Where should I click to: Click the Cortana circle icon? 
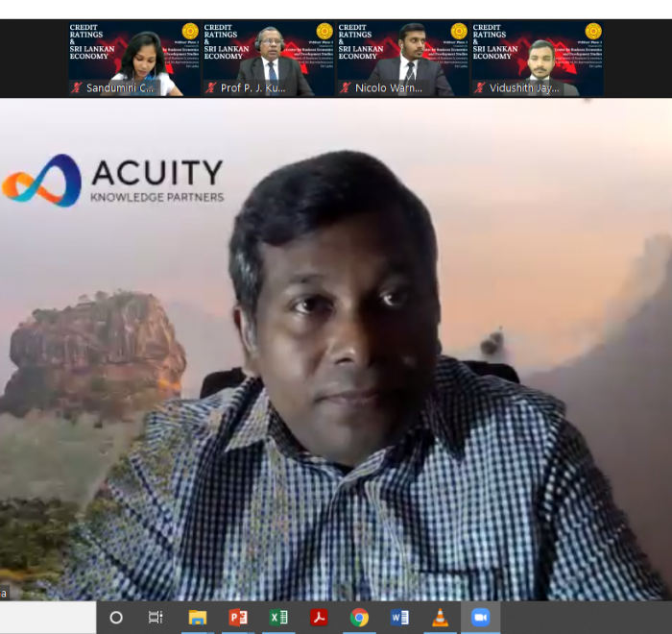(x=116, y=618)
